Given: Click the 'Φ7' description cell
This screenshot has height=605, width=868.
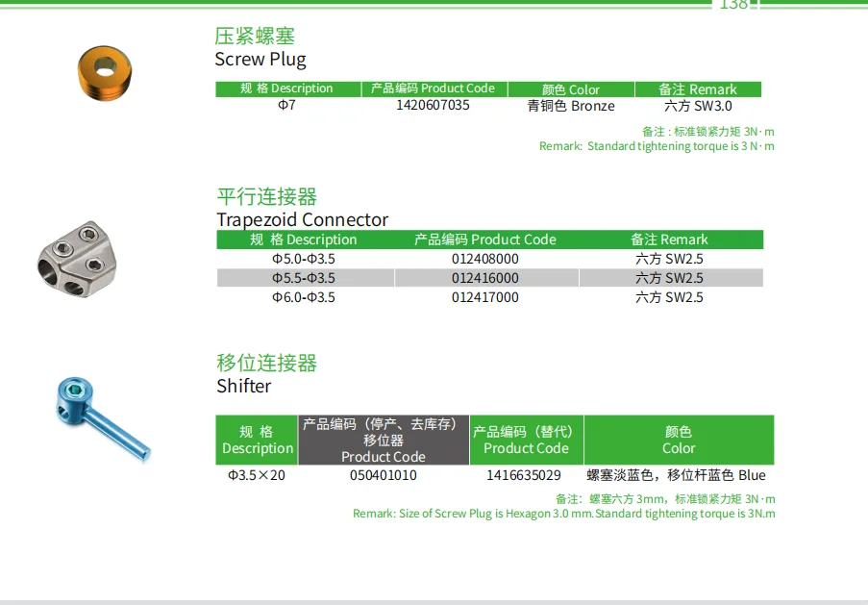Looking at the screenshot, I should coord(286,105).
